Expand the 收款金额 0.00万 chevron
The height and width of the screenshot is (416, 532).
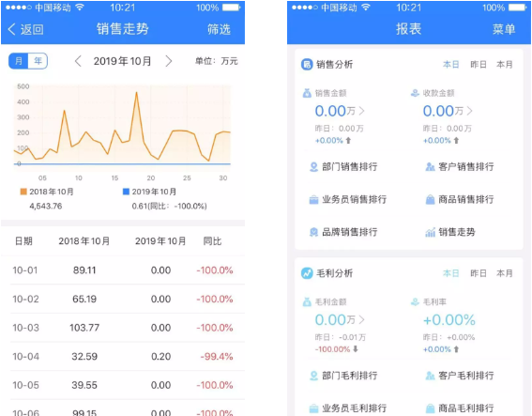469,111
